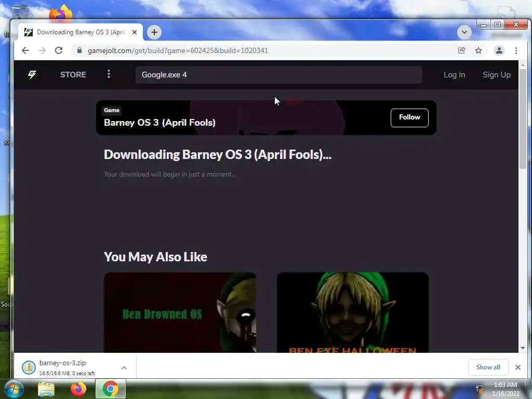Click the browser forward arrow

point(42,50)
